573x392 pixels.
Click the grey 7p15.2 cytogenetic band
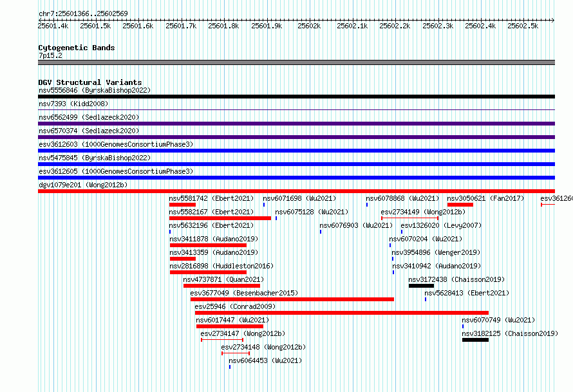296,62
